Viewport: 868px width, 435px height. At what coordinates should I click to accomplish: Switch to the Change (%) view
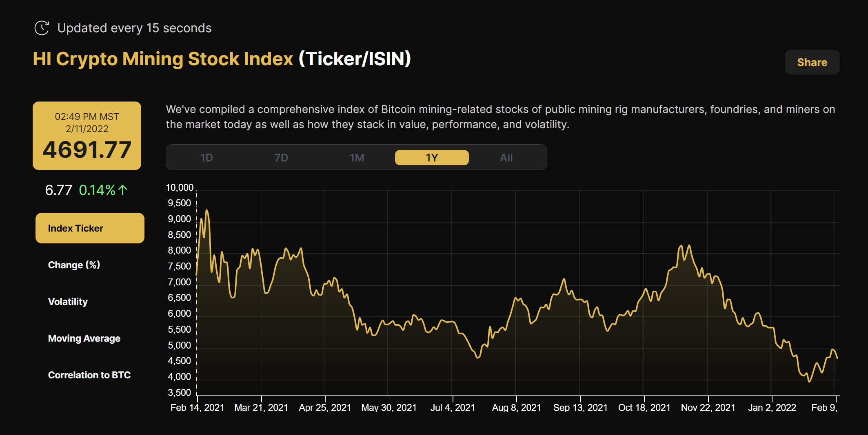tap(74, 265)
